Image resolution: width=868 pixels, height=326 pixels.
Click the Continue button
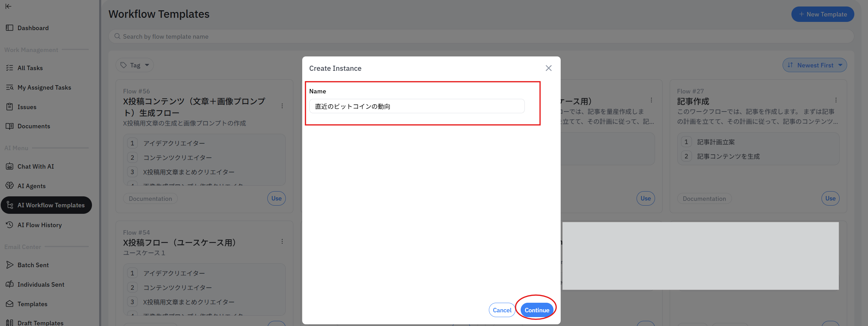click(536, 310)
